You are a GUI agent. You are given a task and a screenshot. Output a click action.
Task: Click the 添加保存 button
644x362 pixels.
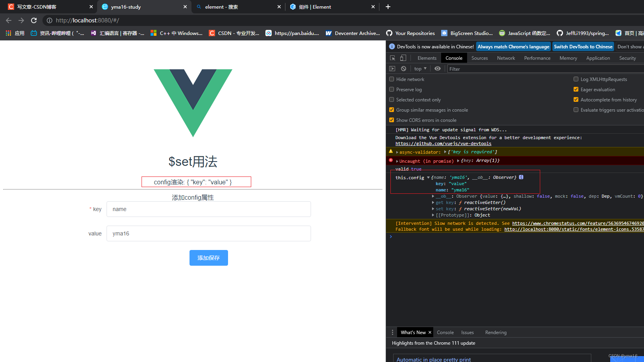pyautogui.click(x=209, y=258)
